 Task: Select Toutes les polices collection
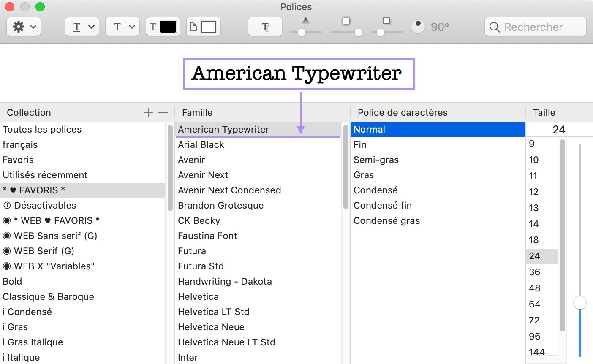[x=42, y=129]
